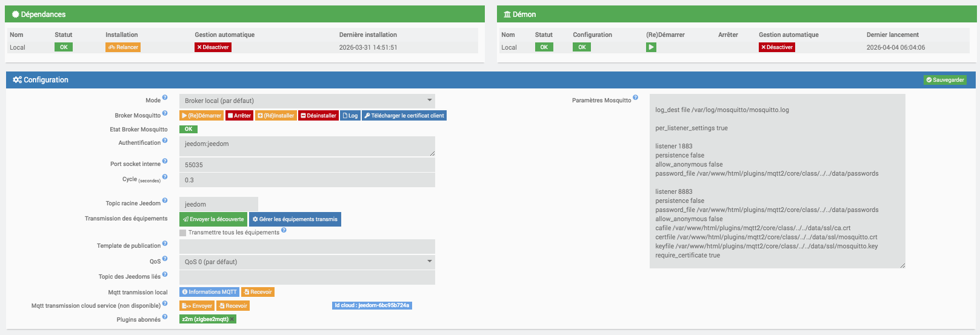Screen dimensions: 980x335
Task: Disable automatic daemon management with Désactiver
Action: coord(777,47)
